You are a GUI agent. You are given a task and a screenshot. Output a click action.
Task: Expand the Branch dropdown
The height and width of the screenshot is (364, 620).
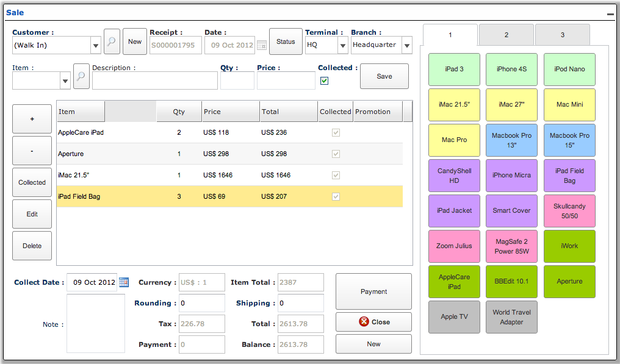(x=407, y=46)
